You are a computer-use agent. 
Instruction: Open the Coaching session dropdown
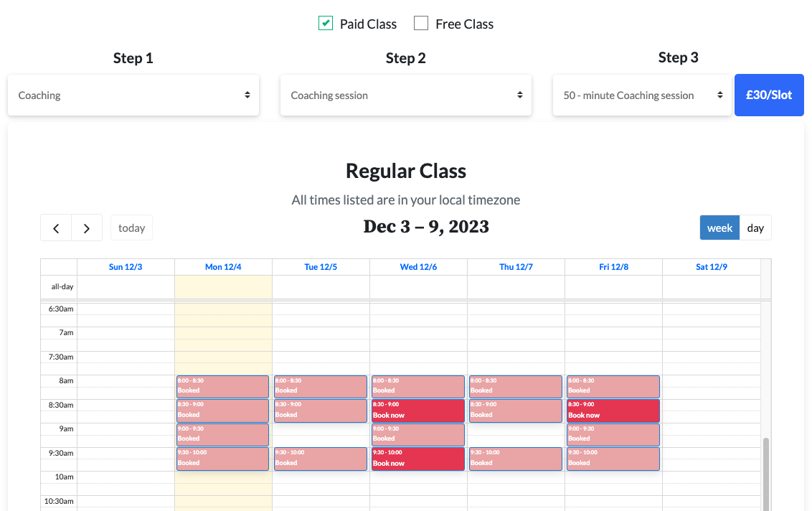pyautogui.click(x=406, y=94)
